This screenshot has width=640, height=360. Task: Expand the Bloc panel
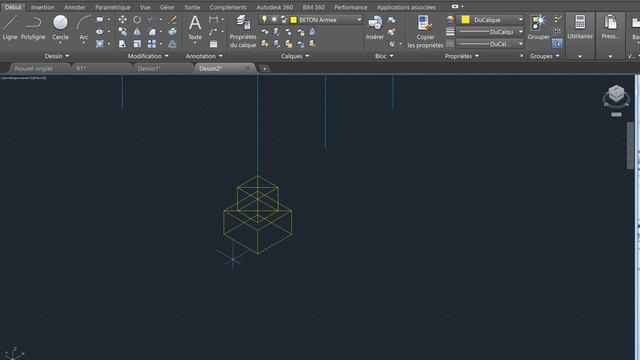click(384, 56)
